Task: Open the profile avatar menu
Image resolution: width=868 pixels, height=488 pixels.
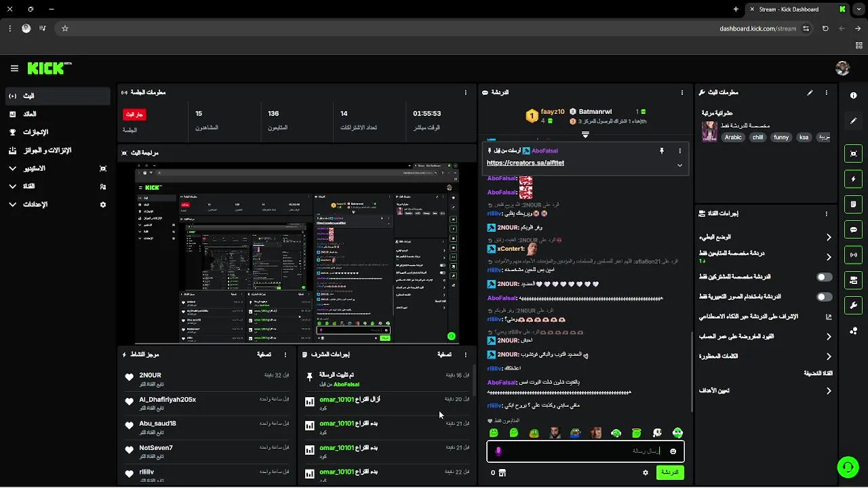Action: click(842, 68)
